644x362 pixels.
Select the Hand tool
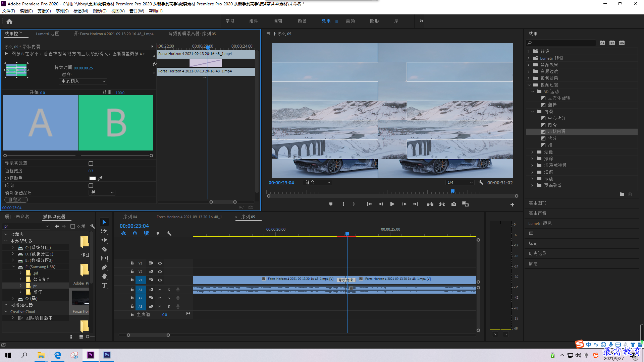point(104,276)
